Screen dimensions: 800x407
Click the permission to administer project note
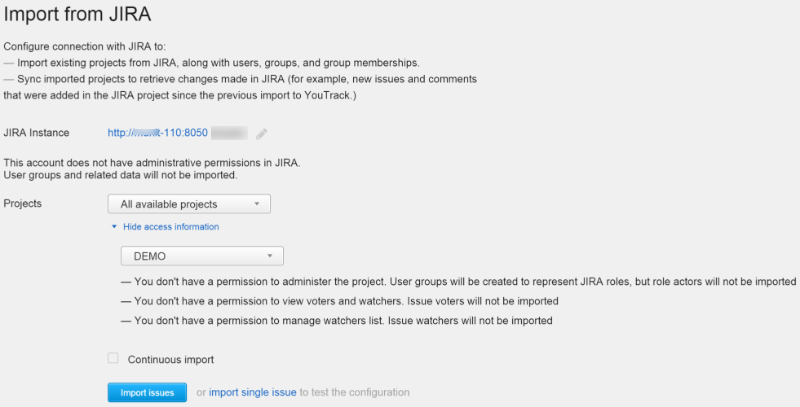[x=458, y=282]
